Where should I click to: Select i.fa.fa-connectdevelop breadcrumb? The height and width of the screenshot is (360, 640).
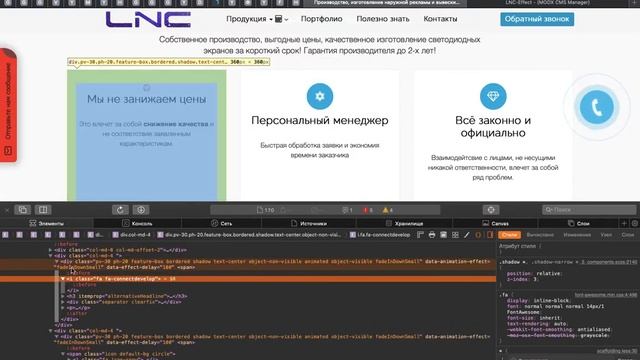[x=380, y=235]
